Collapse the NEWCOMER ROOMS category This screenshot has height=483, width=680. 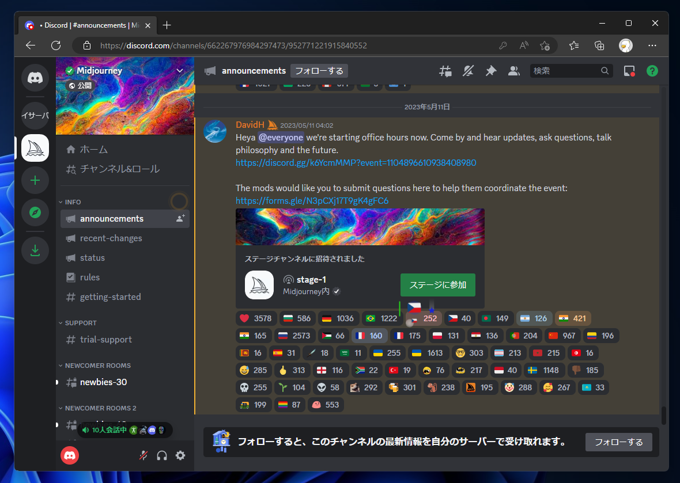[x=95, y=366]
